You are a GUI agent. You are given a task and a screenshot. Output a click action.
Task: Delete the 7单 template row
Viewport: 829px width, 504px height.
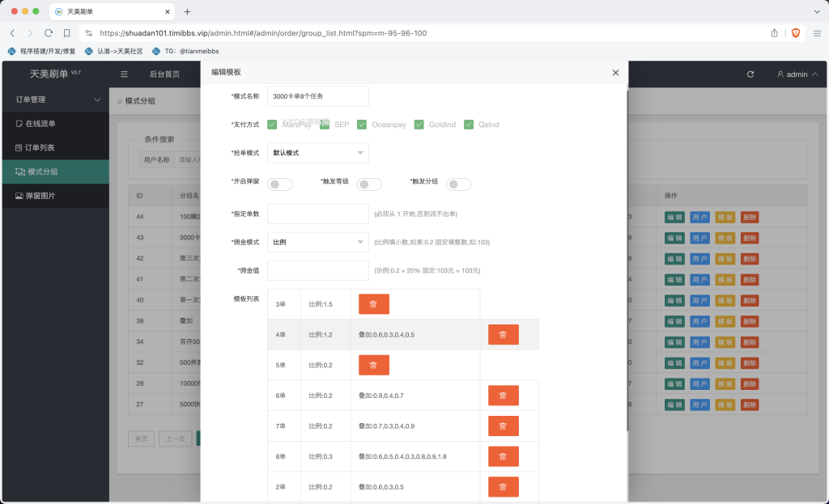pyautogui.click(x=503, y=426)
